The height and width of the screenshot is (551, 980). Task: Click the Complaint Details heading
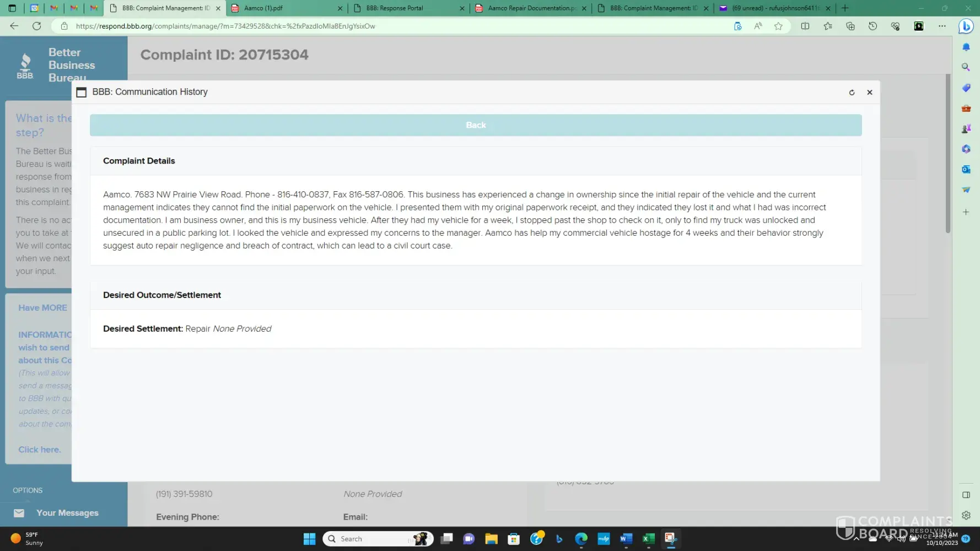(x=139, y=161)
